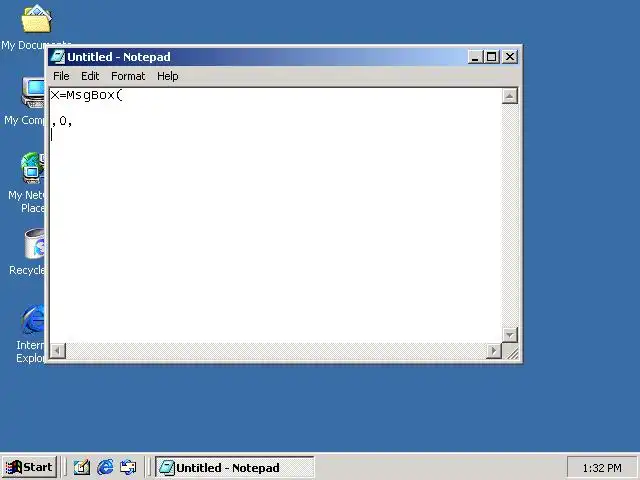Click the window resize grip corner
Viewport: 640px width, 480px height.
point(511,352)
